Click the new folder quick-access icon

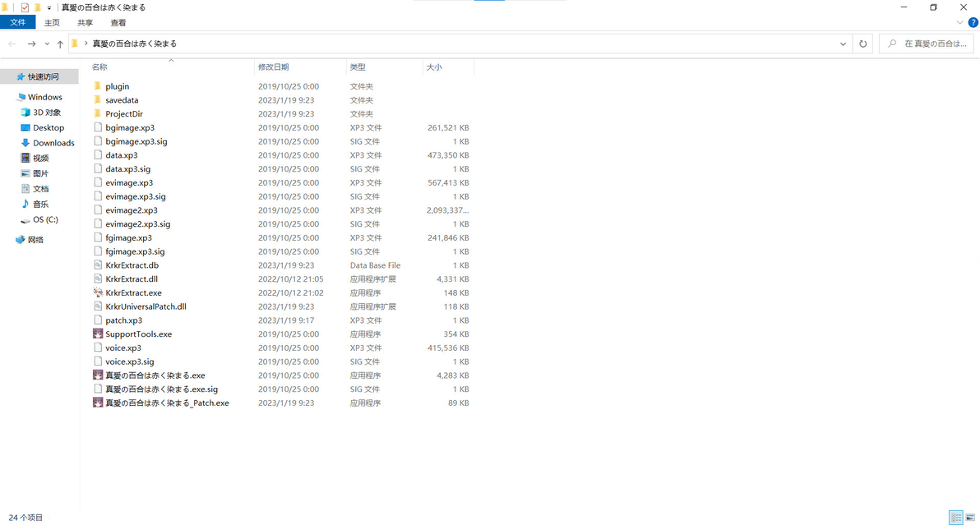click(x=38, y=7)
